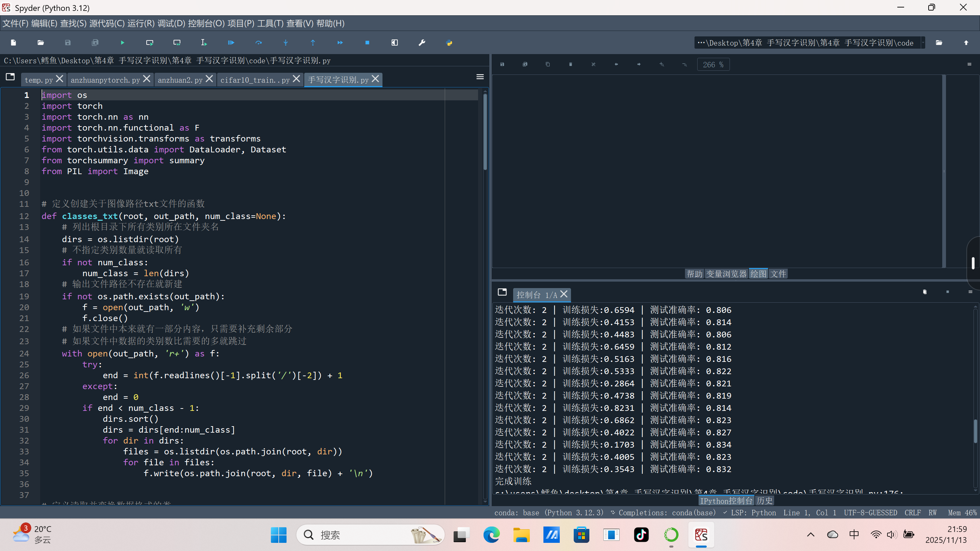
Task: Show hidden system tray icons chevron
Action: pos(811,535)
